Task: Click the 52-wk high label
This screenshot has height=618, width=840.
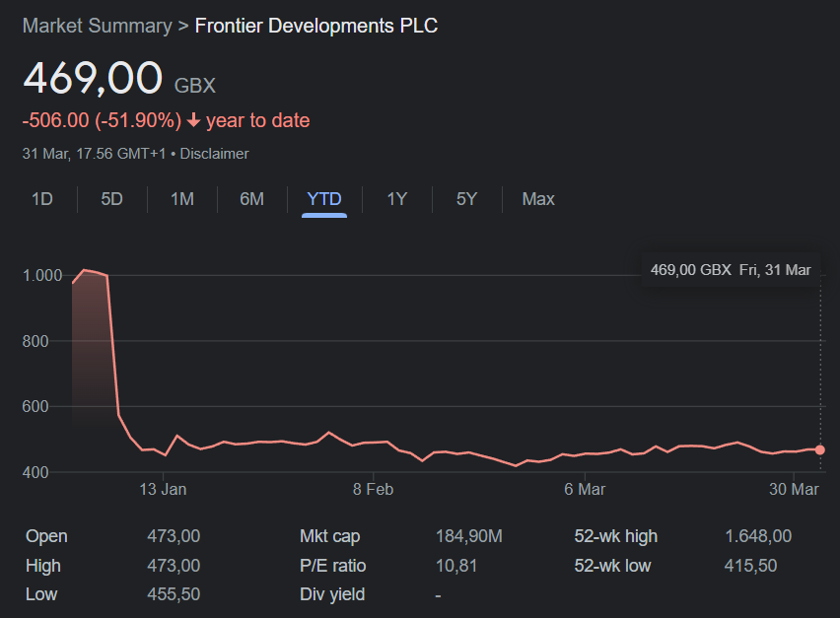Action: tap(616, 536)
